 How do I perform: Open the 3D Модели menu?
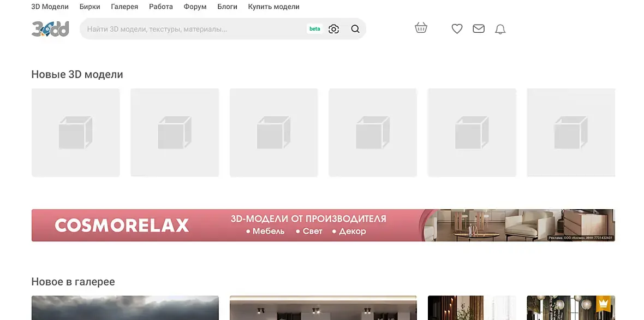click(50, 7)
